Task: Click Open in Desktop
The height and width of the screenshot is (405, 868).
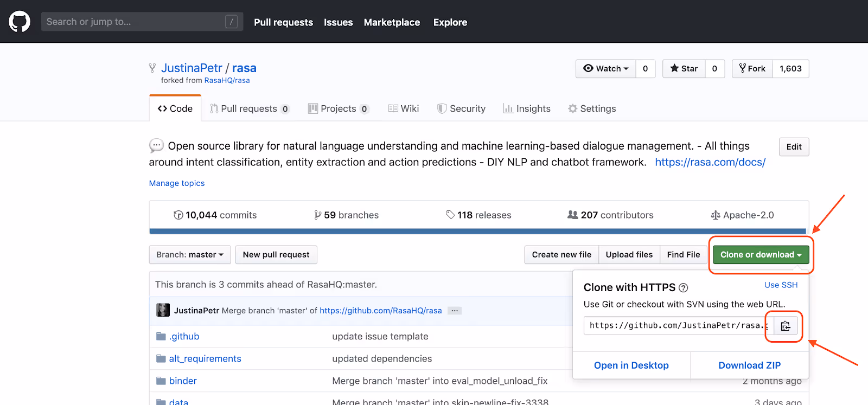Action: click(x=631, y=365)
